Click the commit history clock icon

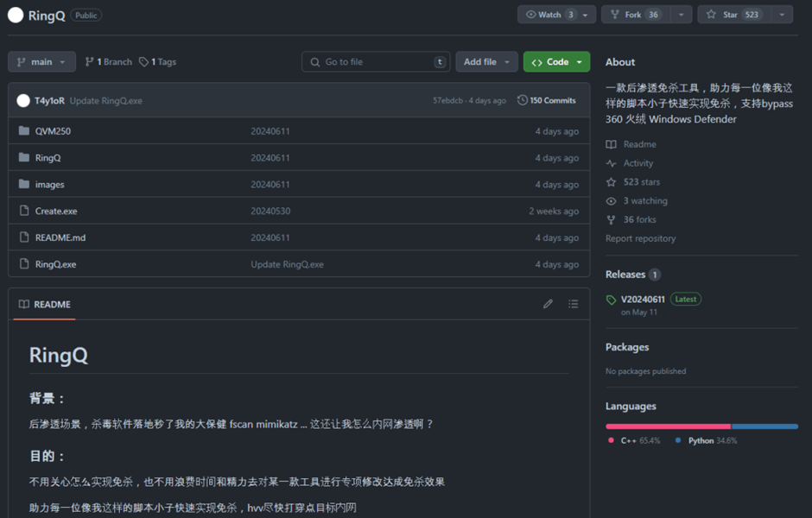coord(522,100)
